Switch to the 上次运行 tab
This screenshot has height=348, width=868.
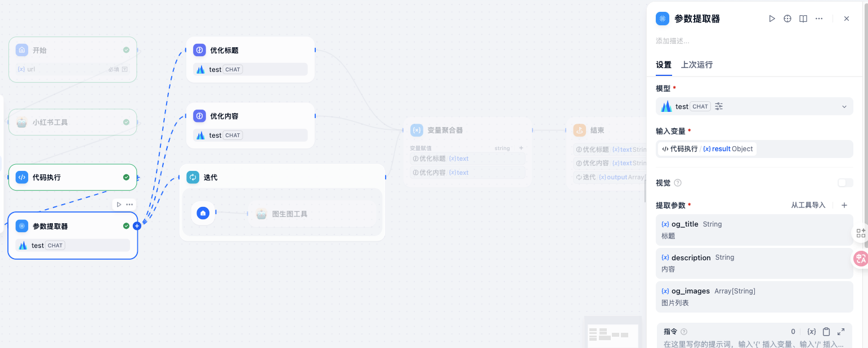(x=697, y=65)
